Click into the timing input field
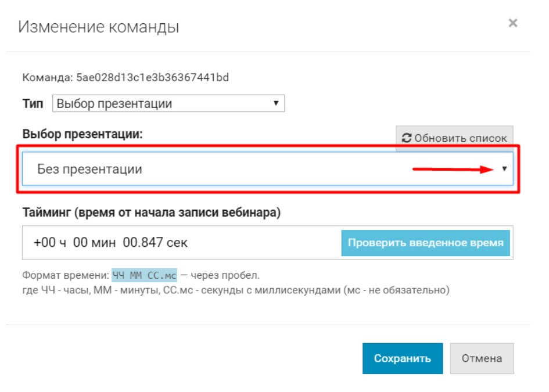Image resolution: width=549 pixels, height=392 pixels. click(261, 243)
